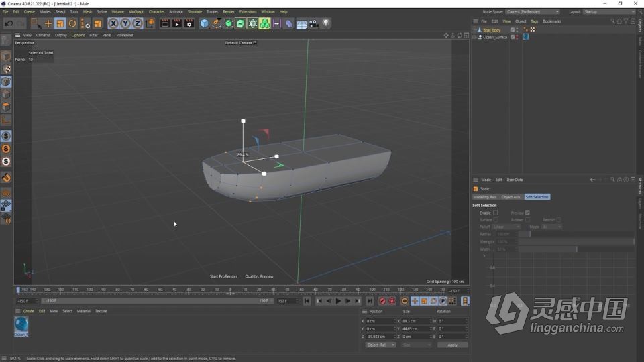Switch to Points mode in left palette
This screenshot has height=362, width=644.
[x=6, y=82]
